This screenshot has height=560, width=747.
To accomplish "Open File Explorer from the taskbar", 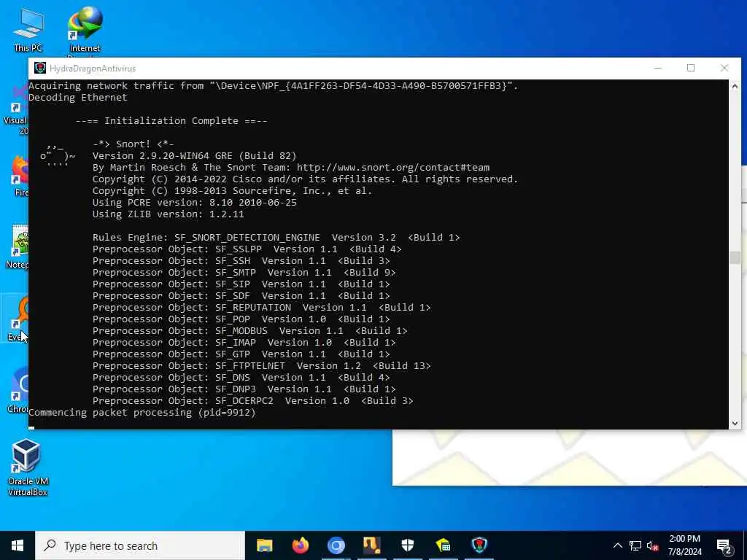I will pyautogui.click(x=264, y=545).
